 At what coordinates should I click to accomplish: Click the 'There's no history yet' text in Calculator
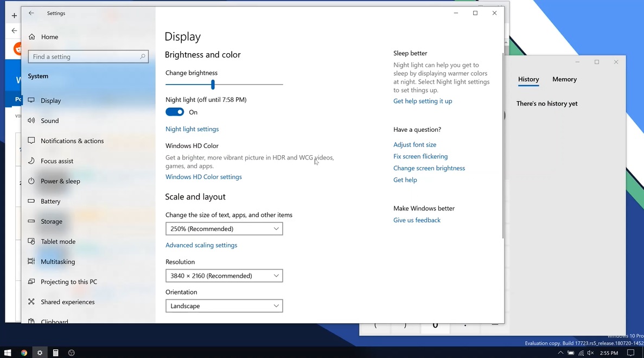(x=547, y=104)
